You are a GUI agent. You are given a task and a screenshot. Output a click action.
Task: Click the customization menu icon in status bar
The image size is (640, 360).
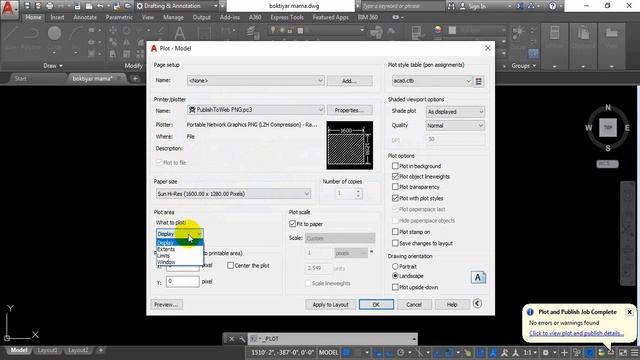pyautogui.click(x=634, y=352)
